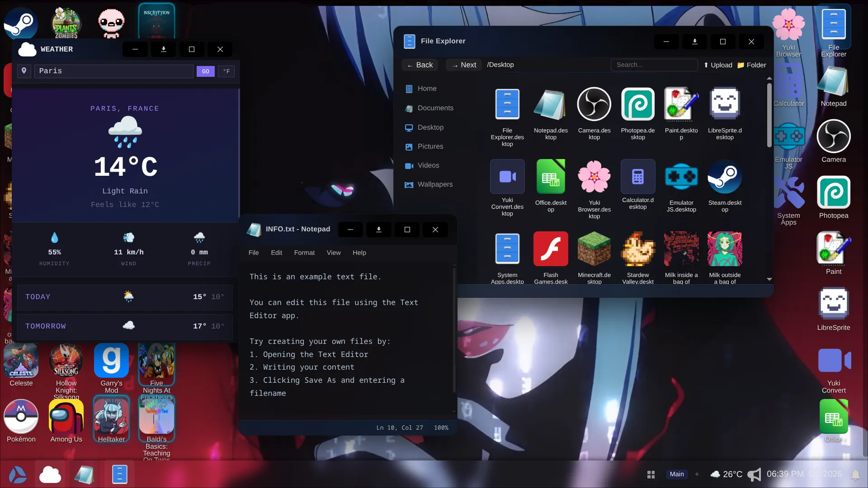Open Hollow Knight: Silksong desktop icon
The height and width of the screenshot is (488, 868).
(66, 371)
